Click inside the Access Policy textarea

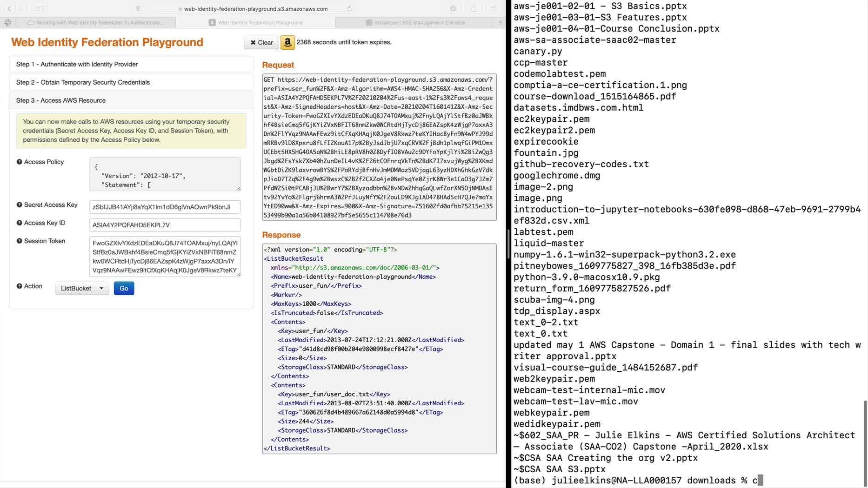[x=165, y=174]
